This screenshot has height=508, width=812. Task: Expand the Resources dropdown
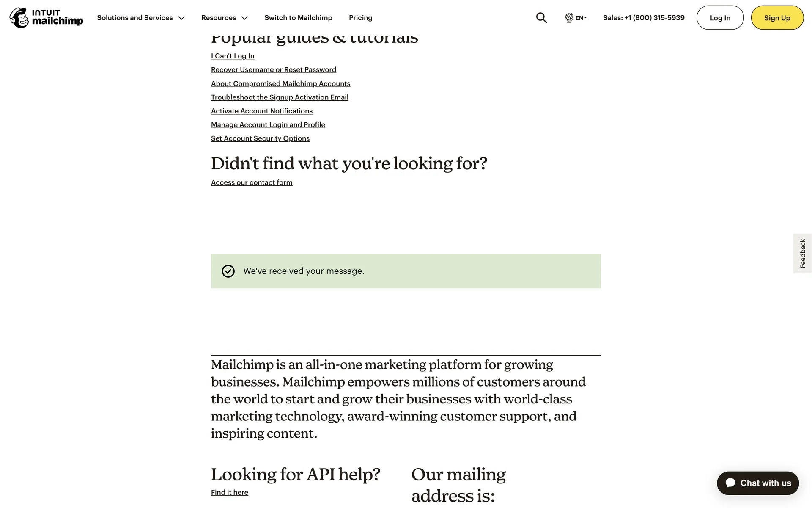click(224, 18)
